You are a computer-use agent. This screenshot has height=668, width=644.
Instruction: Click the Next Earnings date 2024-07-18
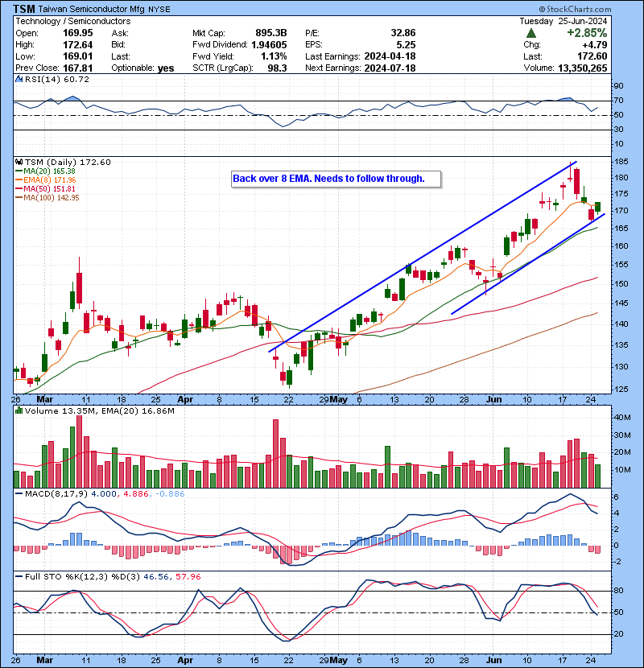tap(390, 68)
